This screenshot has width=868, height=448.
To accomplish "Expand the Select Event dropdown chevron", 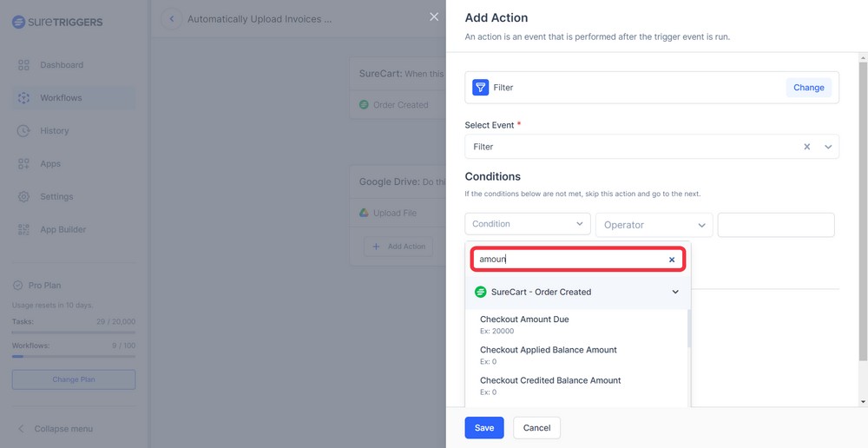I will 828,147.
